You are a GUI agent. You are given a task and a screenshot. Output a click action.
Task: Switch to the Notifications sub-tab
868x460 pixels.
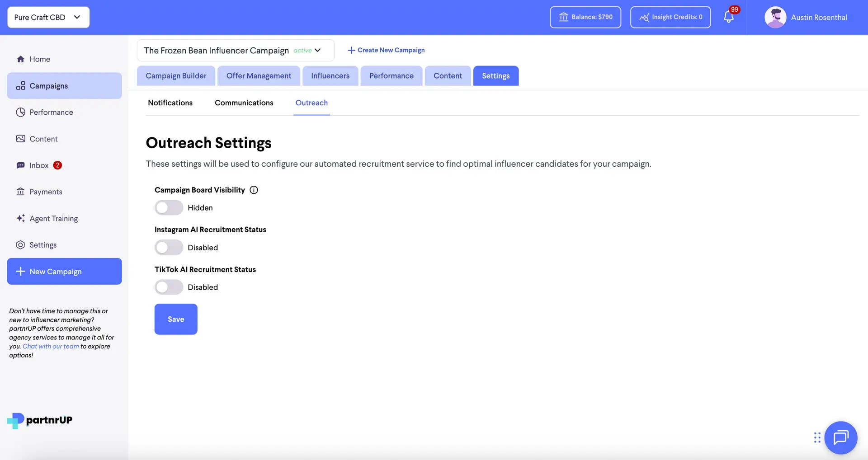170,103
